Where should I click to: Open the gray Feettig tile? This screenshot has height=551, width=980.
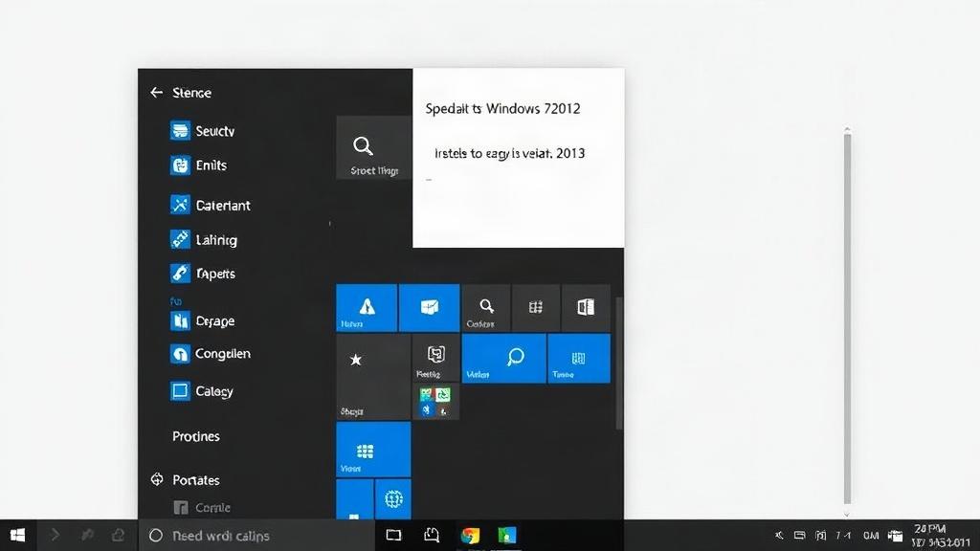(435, 358)
